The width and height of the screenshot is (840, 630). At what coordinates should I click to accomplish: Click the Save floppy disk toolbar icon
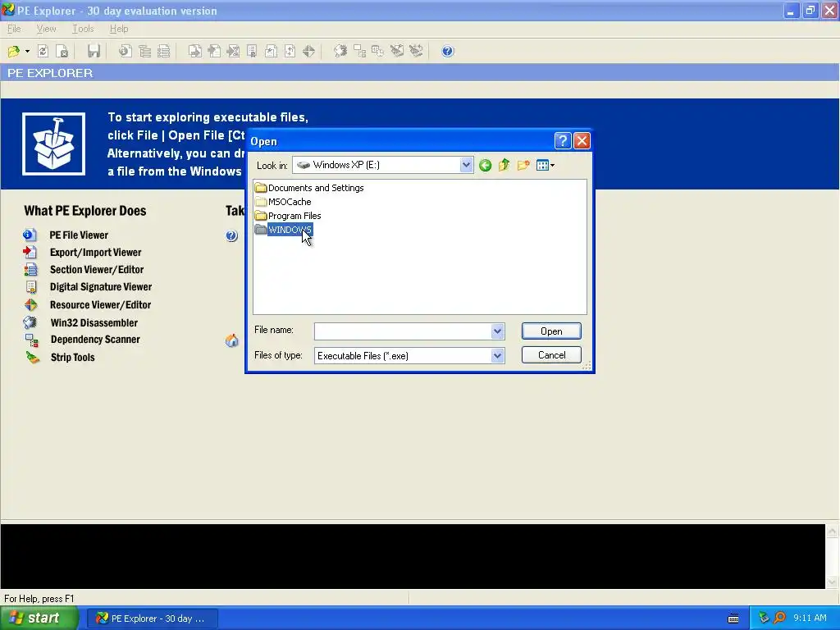click(94, 52)
